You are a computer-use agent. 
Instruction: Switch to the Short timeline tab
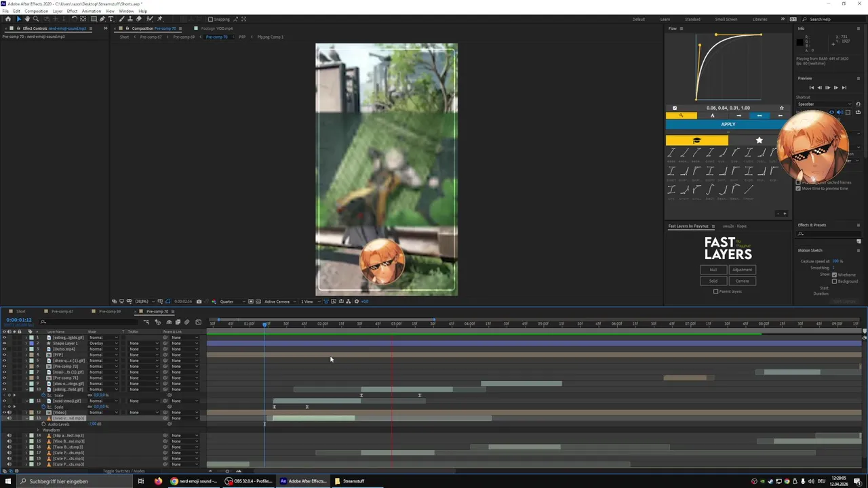(x=21, y=311)
